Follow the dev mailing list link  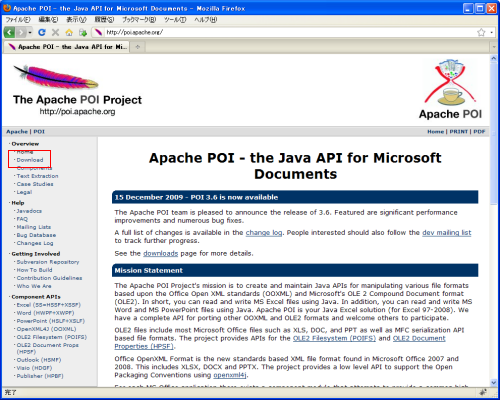[x=447, y=233]
